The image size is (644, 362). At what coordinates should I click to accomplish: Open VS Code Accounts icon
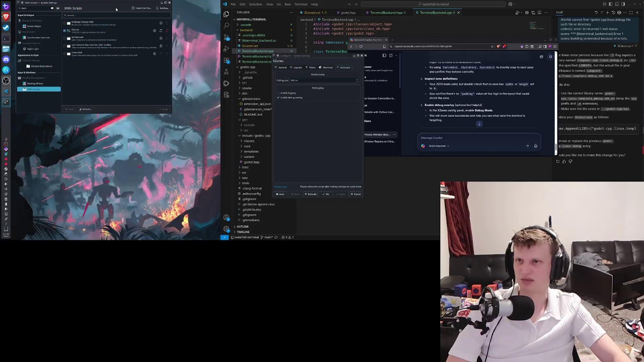(226, 218)
